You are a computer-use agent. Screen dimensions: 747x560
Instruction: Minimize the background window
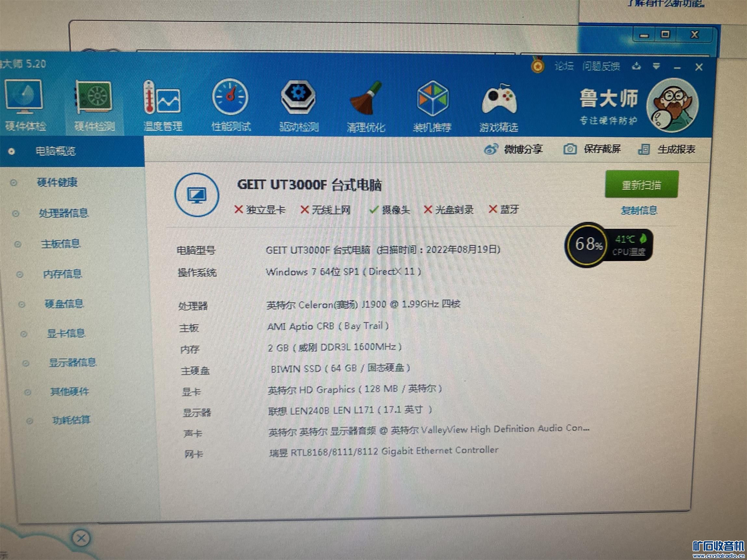coord(644,35)
